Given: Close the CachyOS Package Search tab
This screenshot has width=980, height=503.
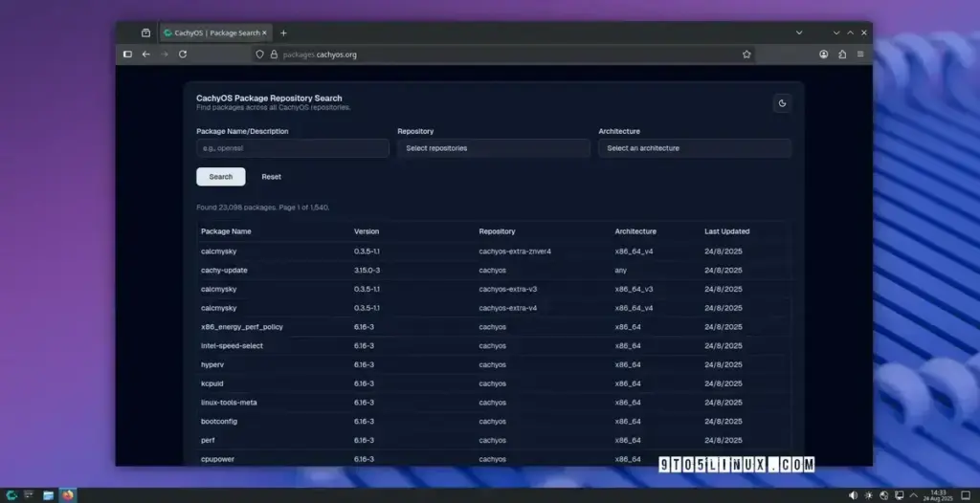Looking at the screenshot, I should 264,33.
